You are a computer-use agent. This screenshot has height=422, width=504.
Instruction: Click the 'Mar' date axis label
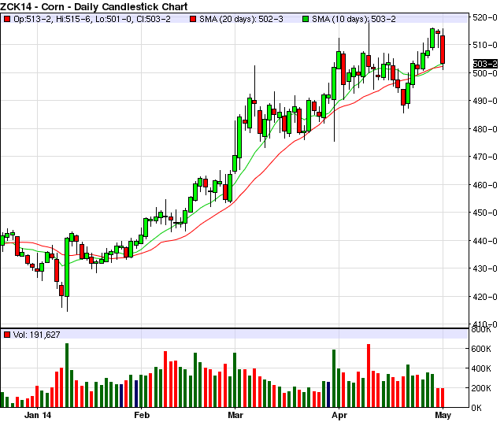235,415
